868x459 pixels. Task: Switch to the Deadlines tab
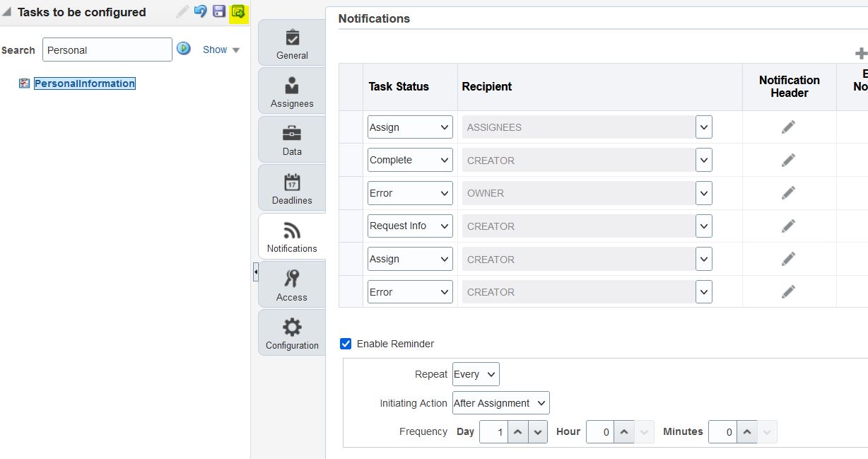coord(292,188)
